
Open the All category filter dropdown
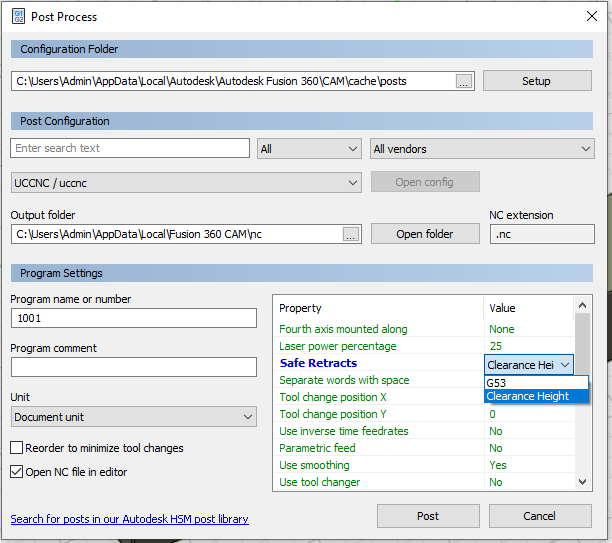pyautogui.click(x=309, y=149)
